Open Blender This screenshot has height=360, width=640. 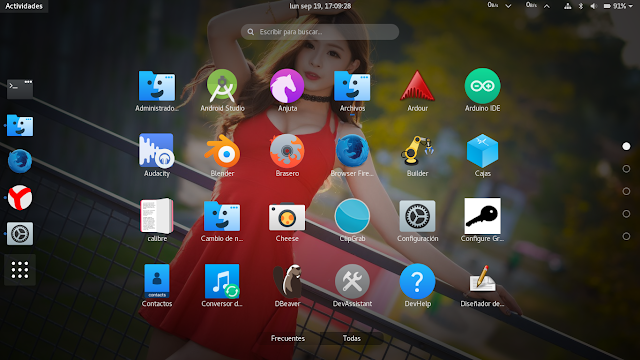click(222, 156)
